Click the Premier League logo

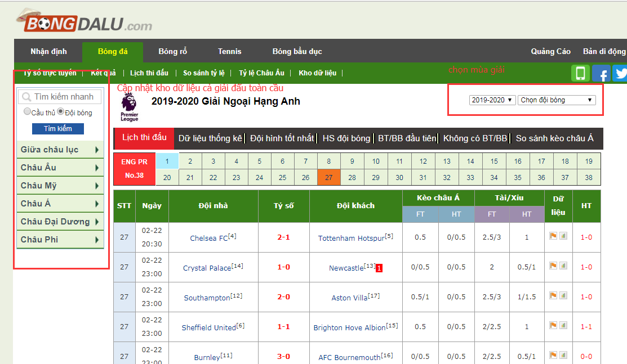pyautogui.click(x=129, y=107)
